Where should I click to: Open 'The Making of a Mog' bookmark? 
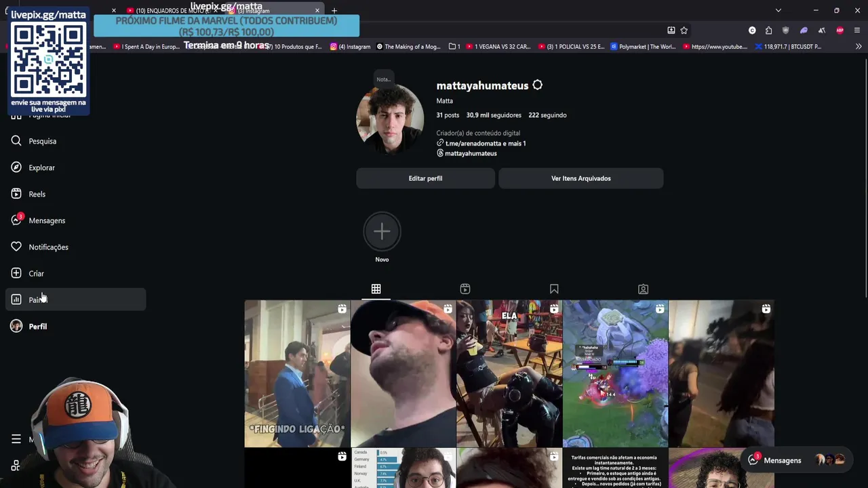(410, 47)
